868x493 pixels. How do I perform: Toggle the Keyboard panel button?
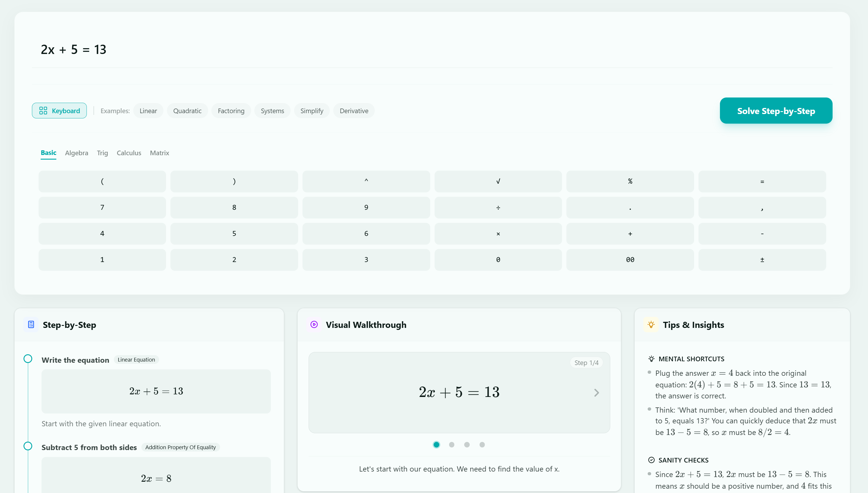pos(59,111)
